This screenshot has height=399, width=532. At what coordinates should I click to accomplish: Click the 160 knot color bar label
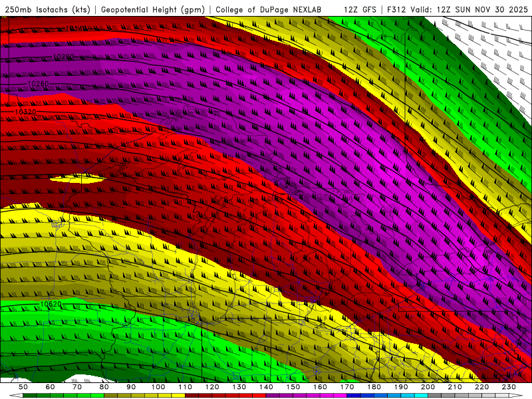click(x=320, y=387)
